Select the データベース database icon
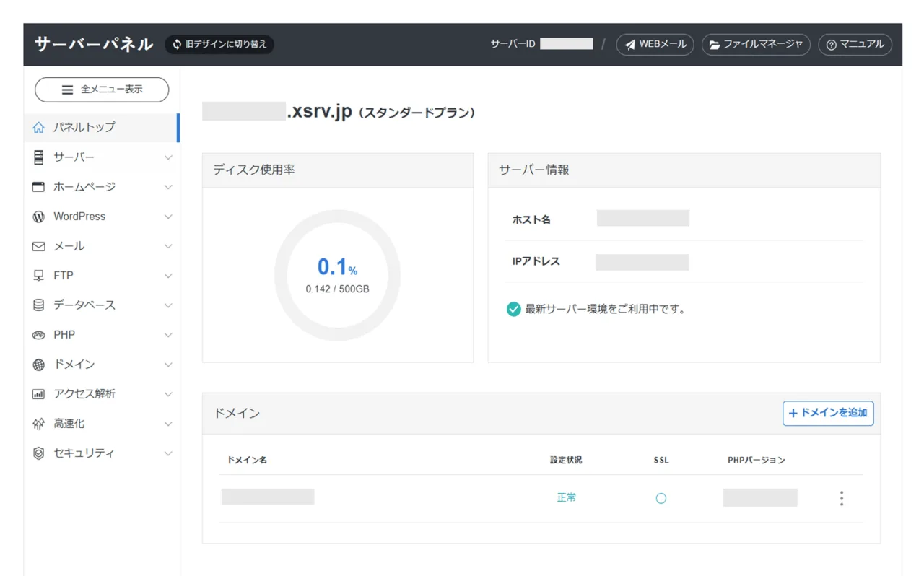 pos(37,305)
